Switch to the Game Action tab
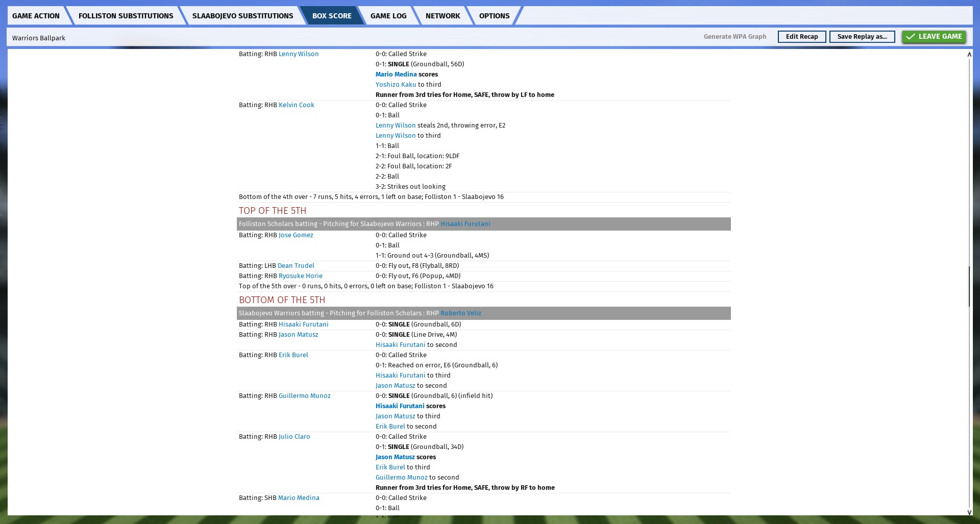The width and height of the screenshot is (980, 524). (x=36, y=16)
